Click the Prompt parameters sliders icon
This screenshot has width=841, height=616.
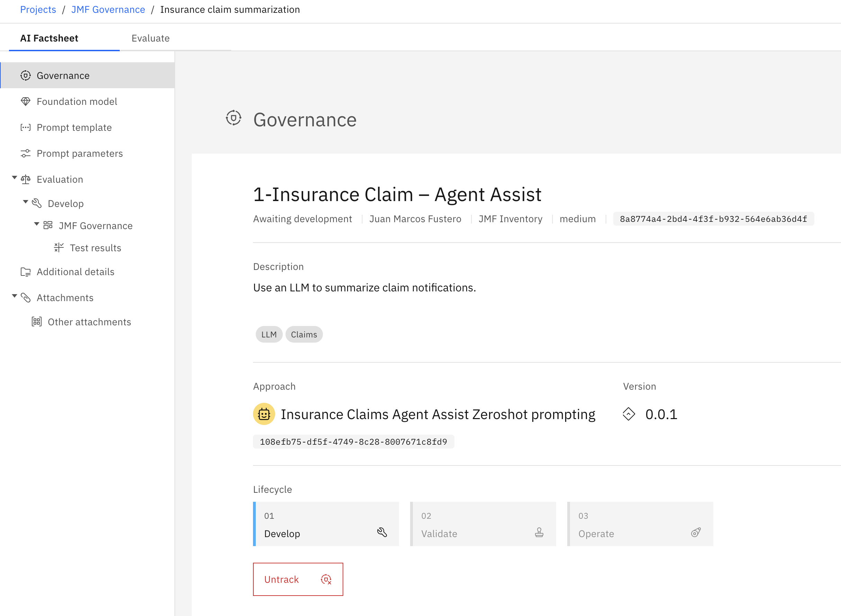coord(25,153)
